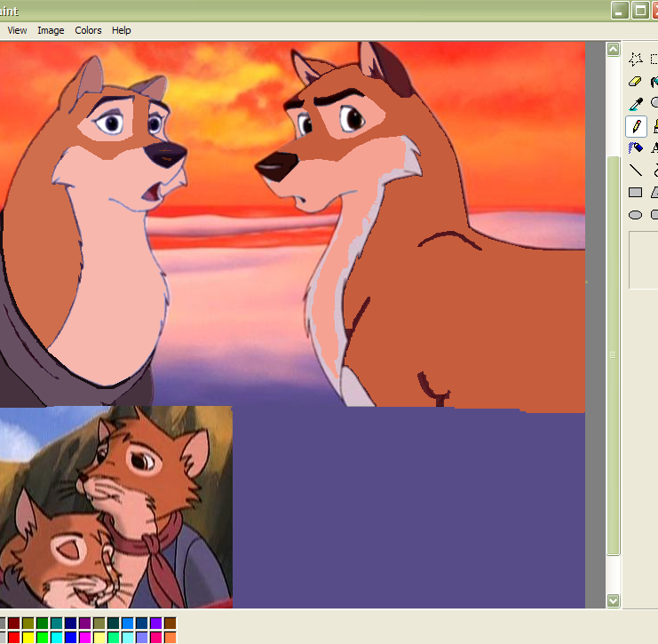
Task: Pick the bright red palette color
Action: pyautogui.click(x=14, y=637)
